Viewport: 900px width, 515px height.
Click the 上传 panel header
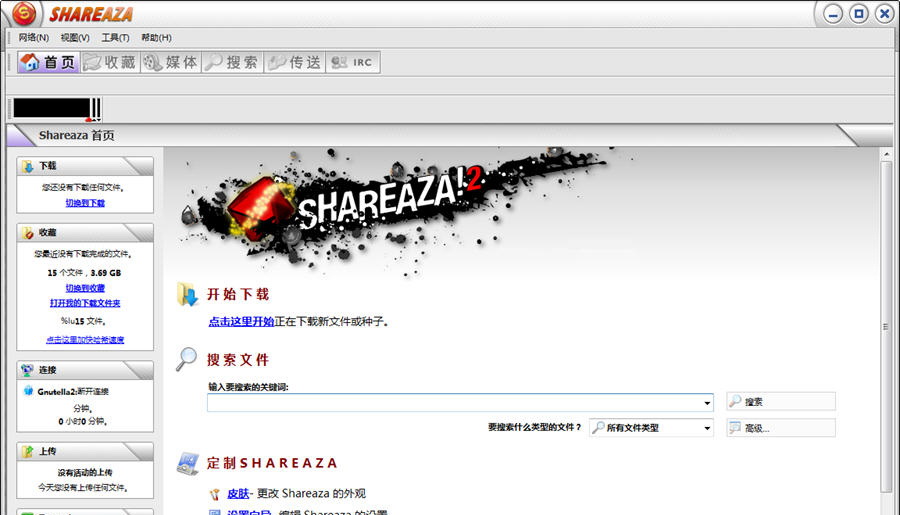[x=85, y=451]
